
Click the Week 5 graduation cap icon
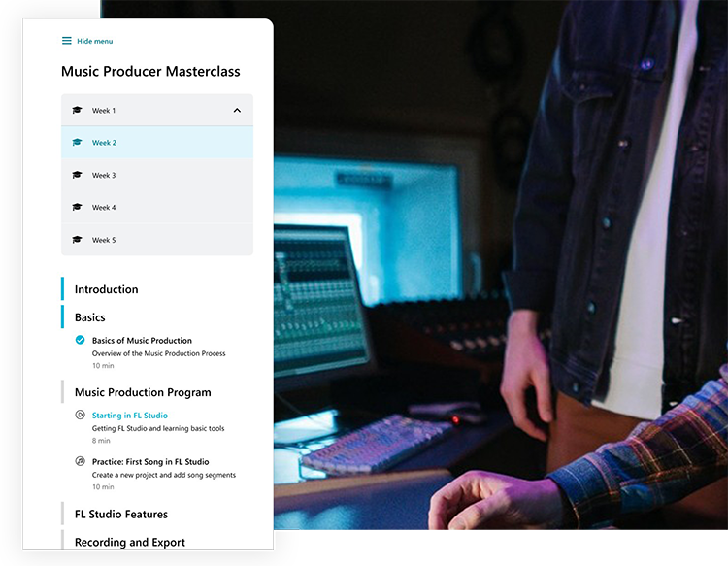tap(77, 240)
